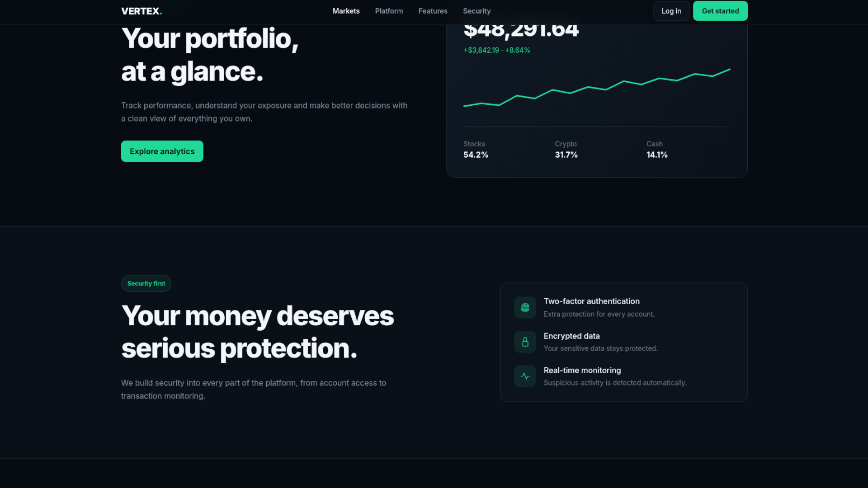Click the fingerprint two-factor authentication icon

click(x=525, y=308)
